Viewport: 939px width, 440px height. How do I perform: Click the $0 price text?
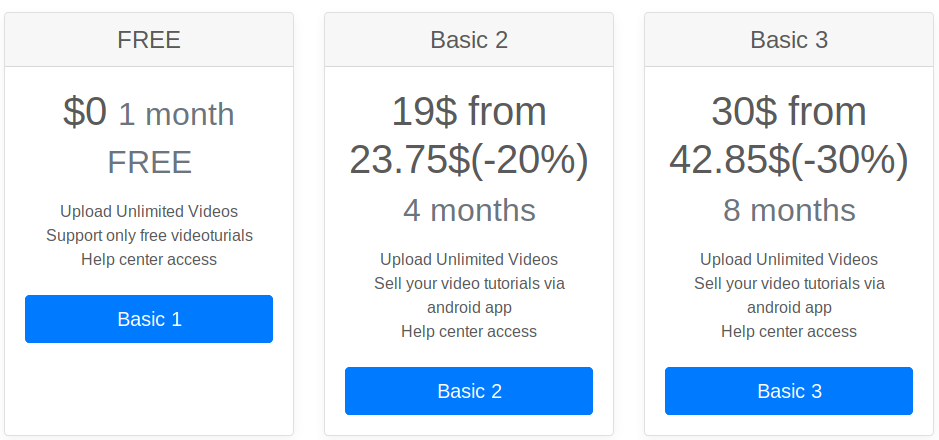(84, 112)
